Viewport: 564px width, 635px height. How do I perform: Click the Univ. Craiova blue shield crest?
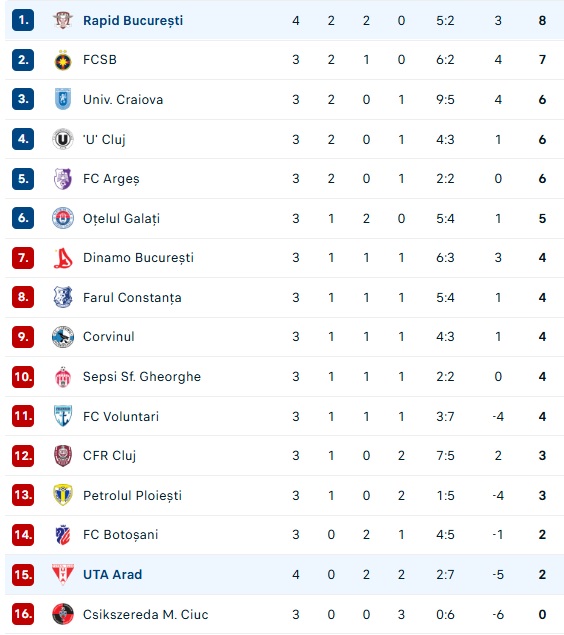[63, 99]
